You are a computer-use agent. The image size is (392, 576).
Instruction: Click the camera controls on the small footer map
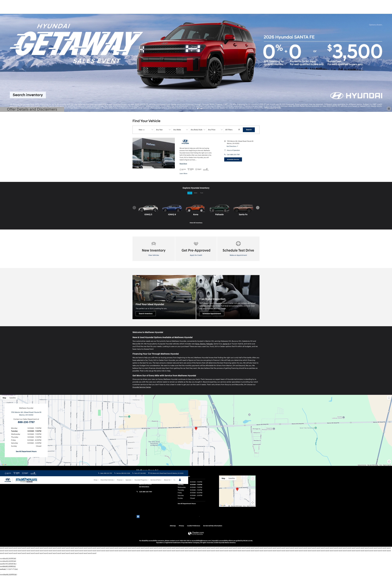click(x=252, y=503)
